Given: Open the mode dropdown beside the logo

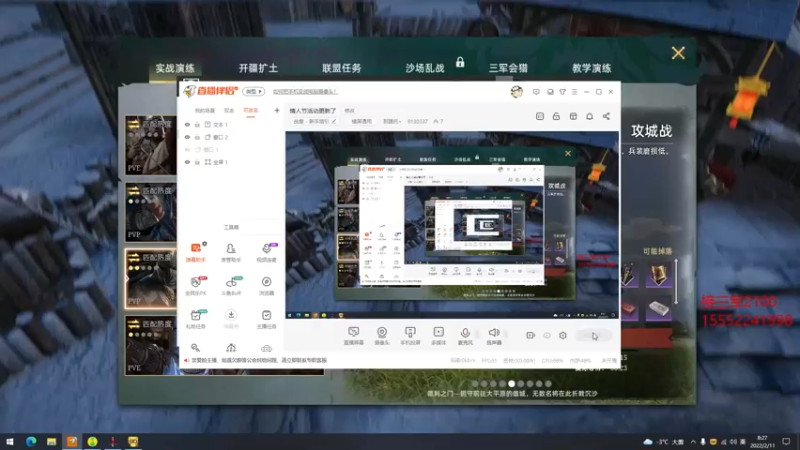Looking at the screenshot, I should click(x=254, y=92).
